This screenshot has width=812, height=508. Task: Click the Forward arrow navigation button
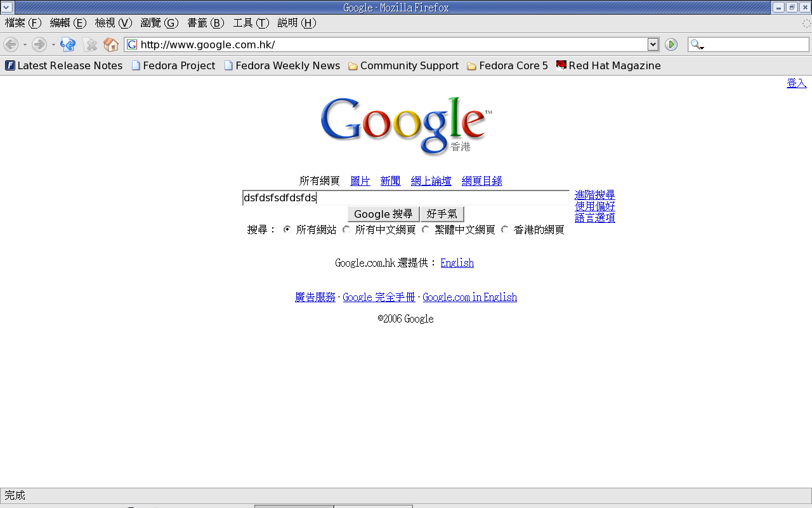tap(39, 44)
